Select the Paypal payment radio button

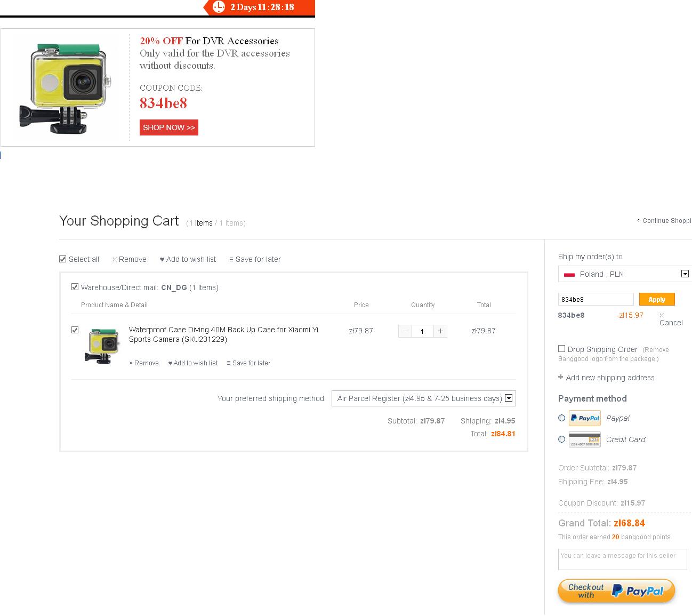point(561,418)
